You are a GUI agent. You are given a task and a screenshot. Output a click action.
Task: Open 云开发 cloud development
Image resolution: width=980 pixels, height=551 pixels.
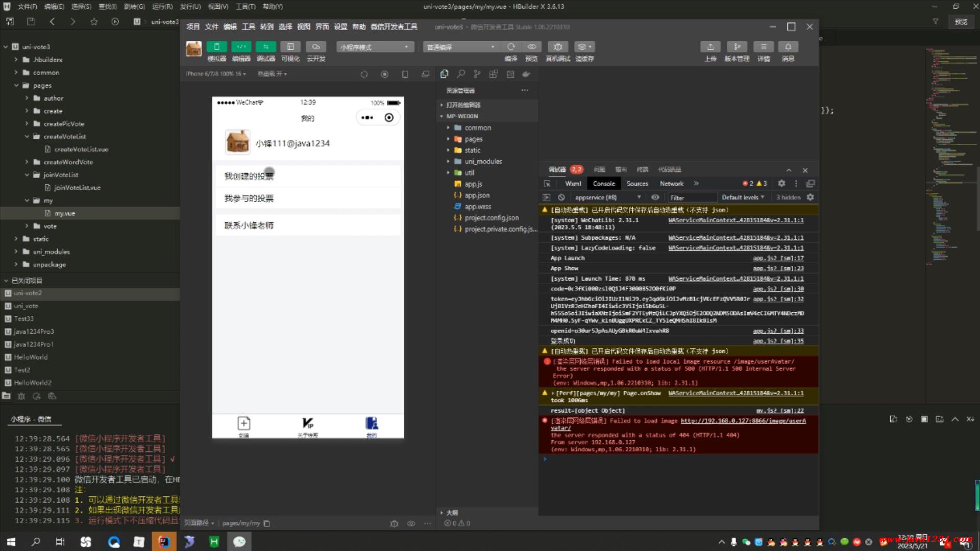coord(316,47)
